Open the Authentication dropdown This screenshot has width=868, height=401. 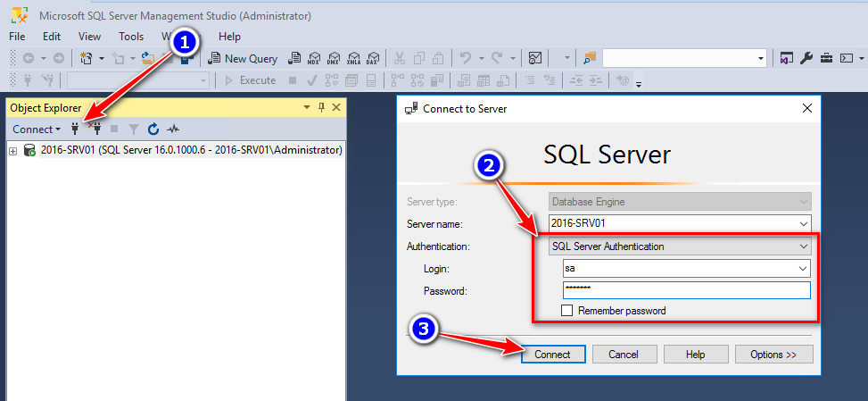[x=804, y=246]
